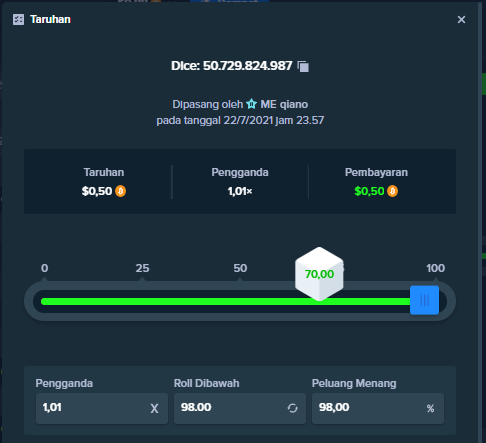The image size is (486, 443).
Task: Click the 70,00 dice result cube
Action: click(x=319, y=274)
